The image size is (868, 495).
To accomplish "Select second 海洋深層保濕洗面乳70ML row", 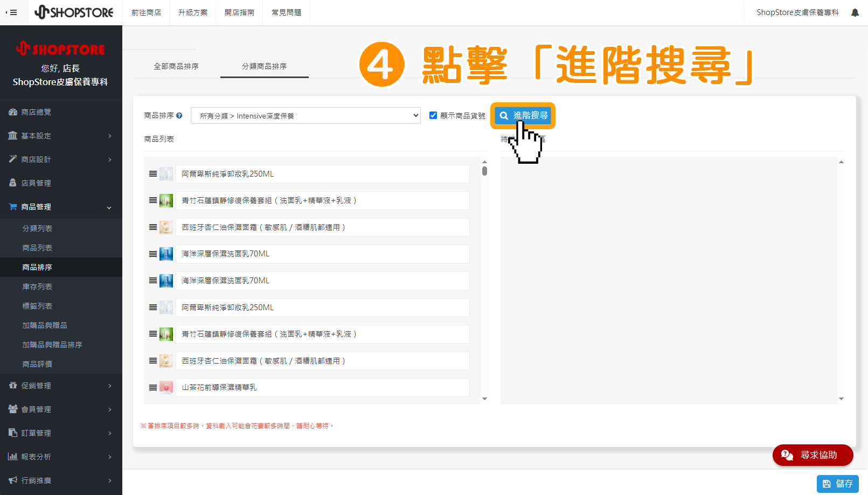I will tap(322, 281).
